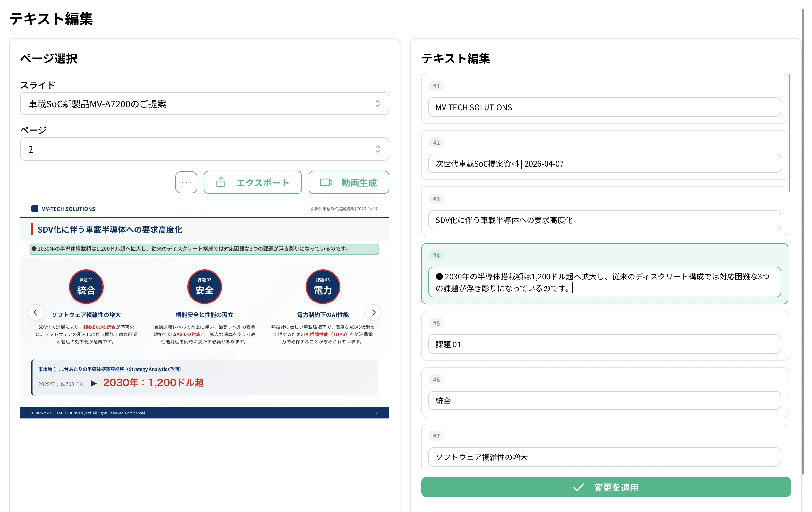Open the more options ellipsis button
Screen dimensions: 812x512
[x=186, y=182]
